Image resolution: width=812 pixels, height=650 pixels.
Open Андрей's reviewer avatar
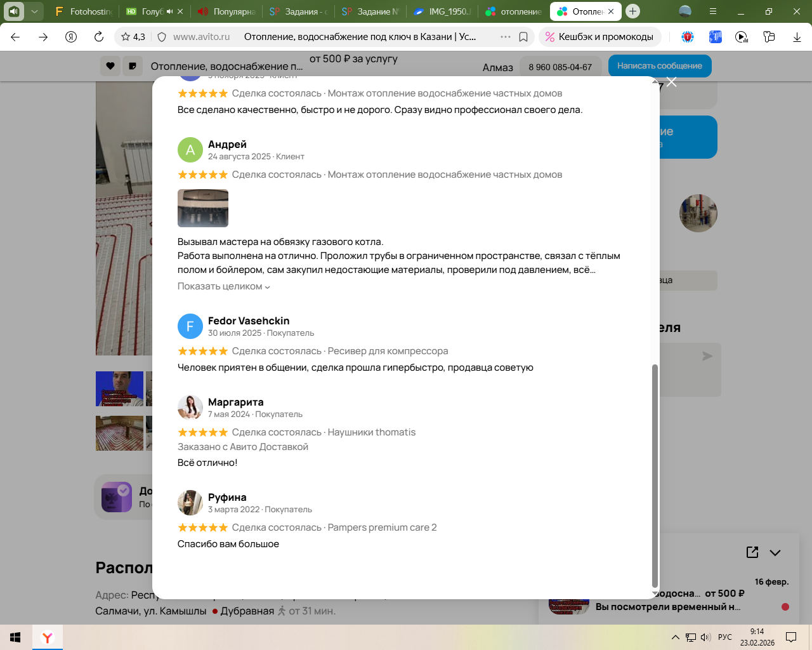(x=190, y=150)
